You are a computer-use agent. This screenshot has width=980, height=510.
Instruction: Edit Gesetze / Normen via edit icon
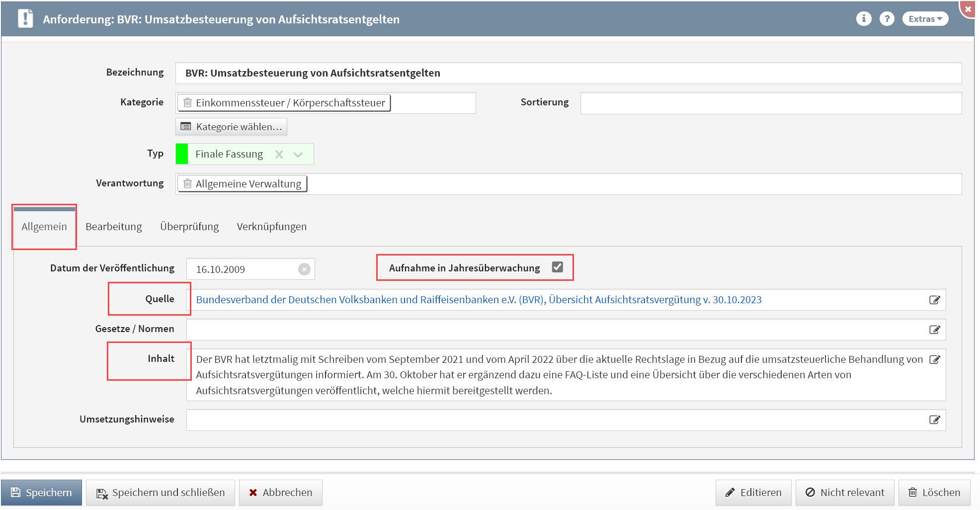click(934, 330)
